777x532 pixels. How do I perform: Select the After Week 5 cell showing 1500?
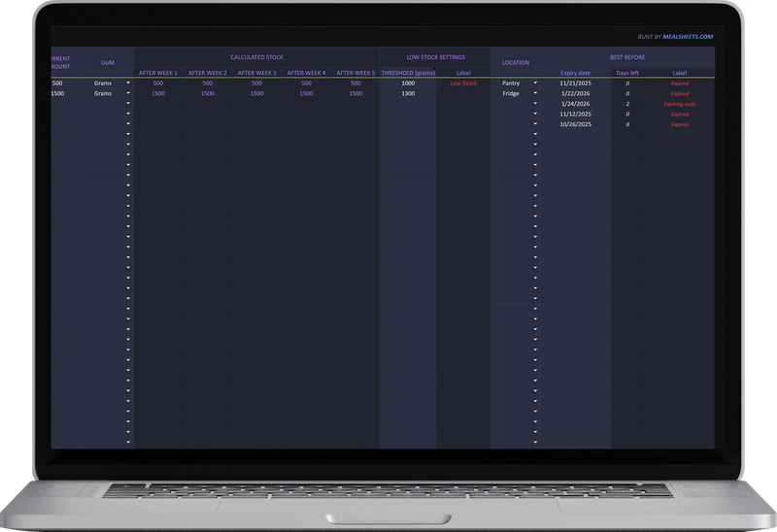(x=355, y=93)
